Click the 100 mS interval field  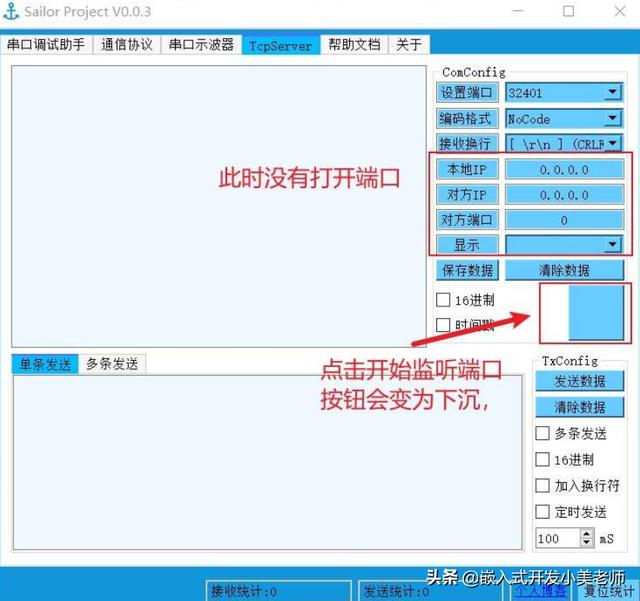tap(558, 539)
